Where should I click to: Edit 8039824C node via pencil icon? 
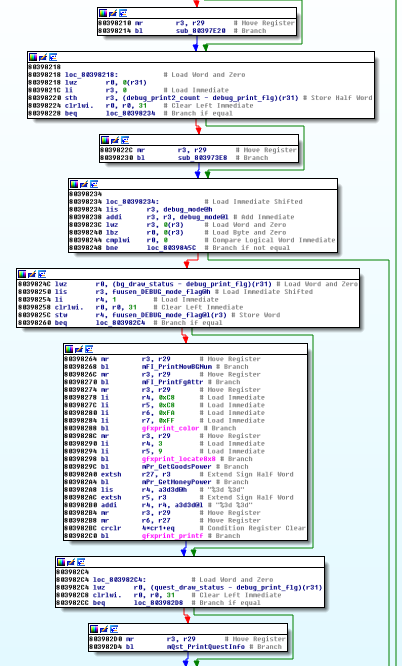[32, 274]
